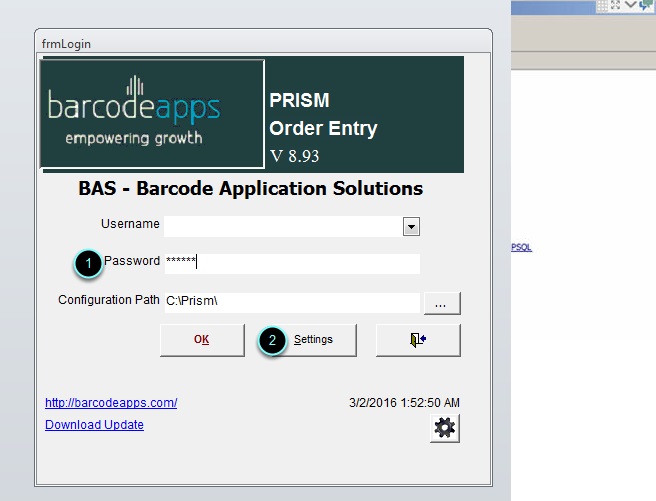Screen dimensions: 656x501
Task: Click the BAS - Barcode Application Solutions heading
Action: click(251, 189)
